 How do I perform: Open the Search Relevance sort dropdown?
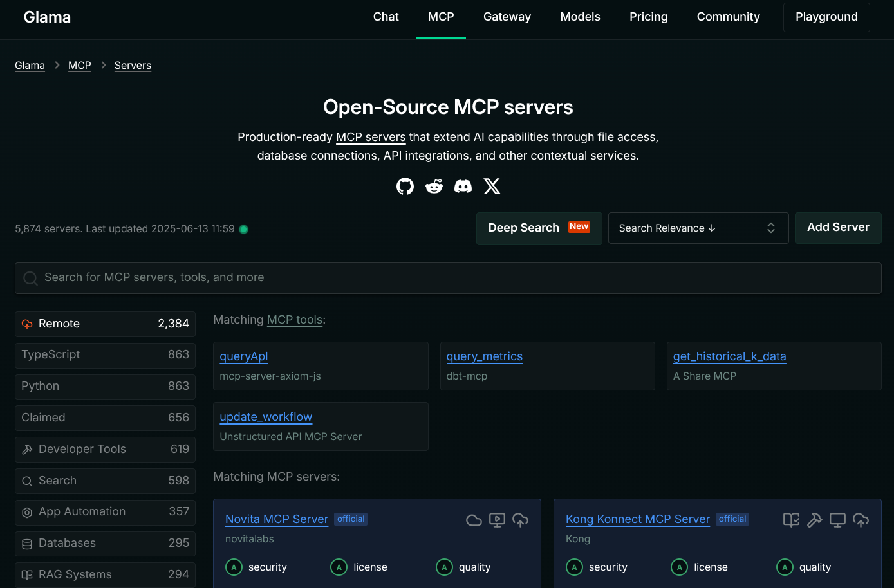click(698, 228)
